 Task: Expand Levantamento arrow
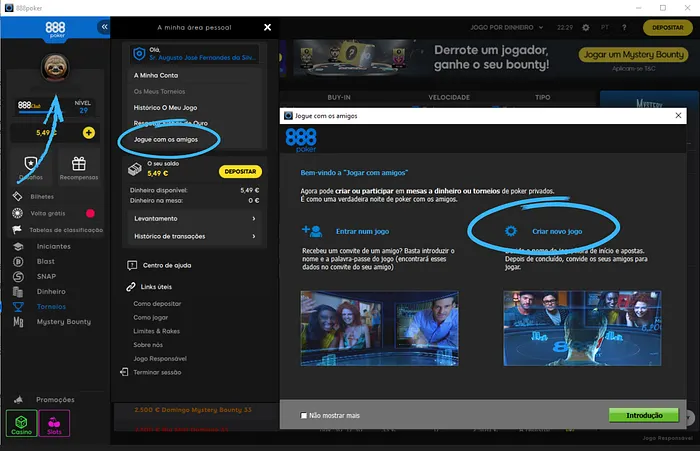coord(254,219)
